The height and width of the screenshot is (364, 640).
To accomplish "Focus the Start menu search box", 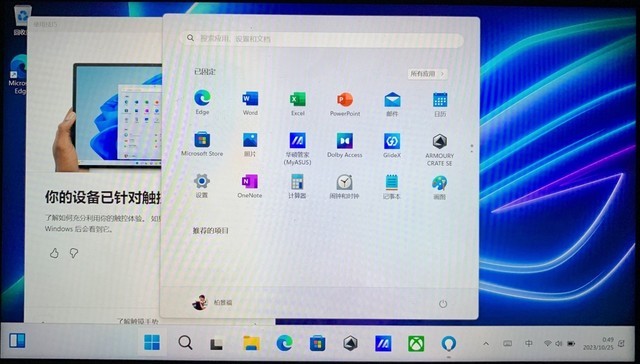I will click(x=322, y=39).
